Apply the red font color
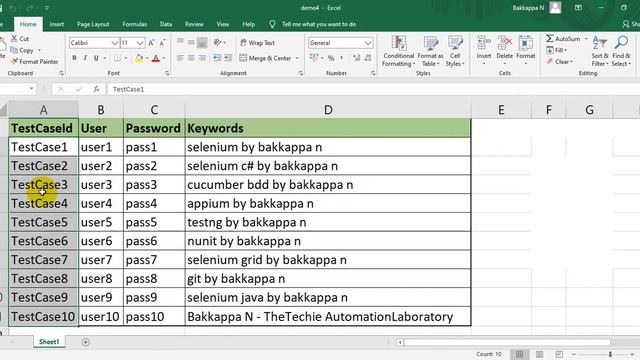The image size is (640, 360). click(156, 58)
